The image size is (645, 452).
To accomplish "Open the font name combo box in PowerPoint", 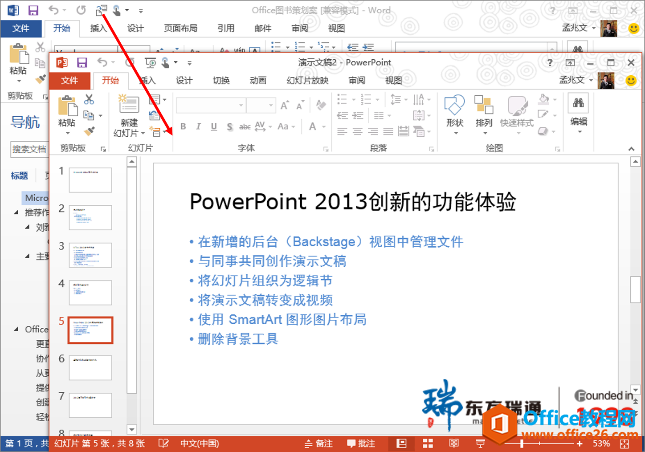I will click(x=211, y=105).
